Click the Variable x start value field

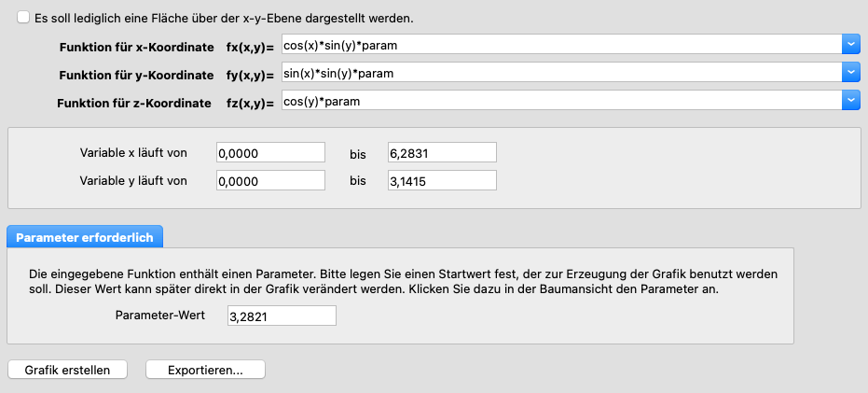click(x=270, y=152)
